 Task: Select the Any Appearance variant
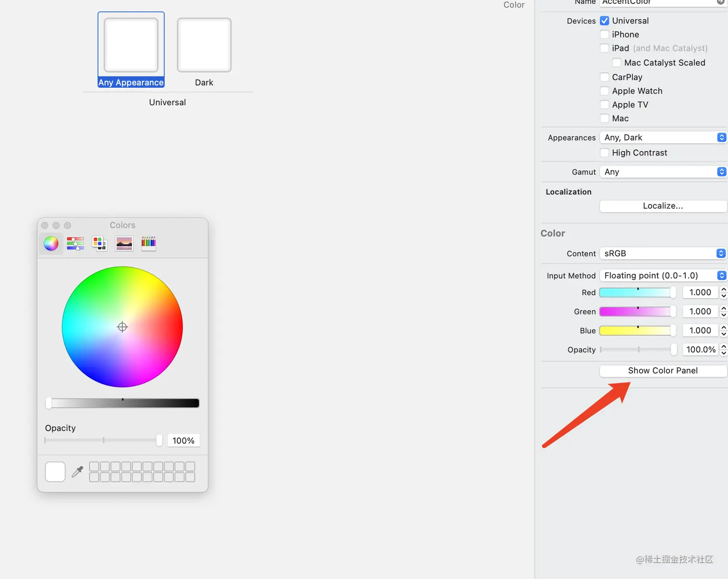click(x=130, y=45)
